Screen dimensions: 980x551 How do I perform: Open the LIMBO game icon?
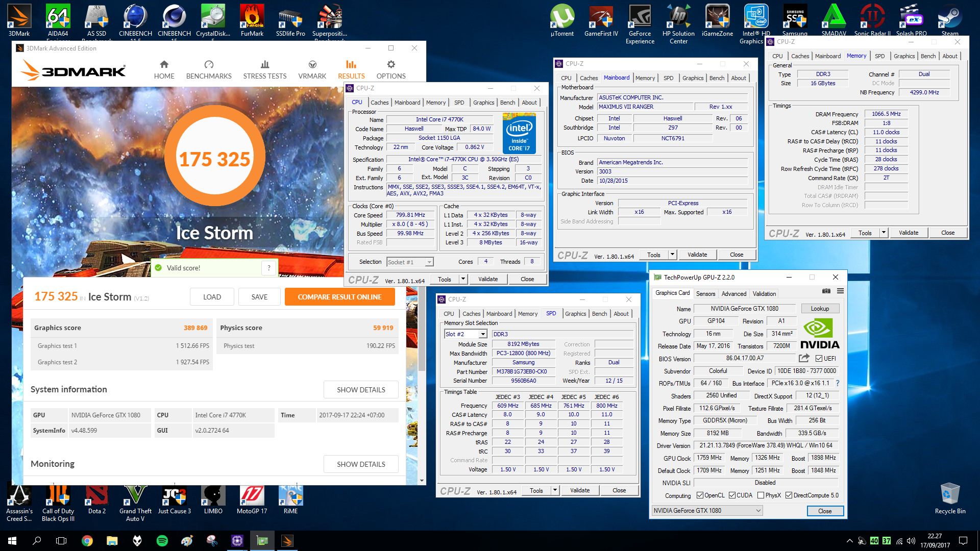click(x=213, y=498)
